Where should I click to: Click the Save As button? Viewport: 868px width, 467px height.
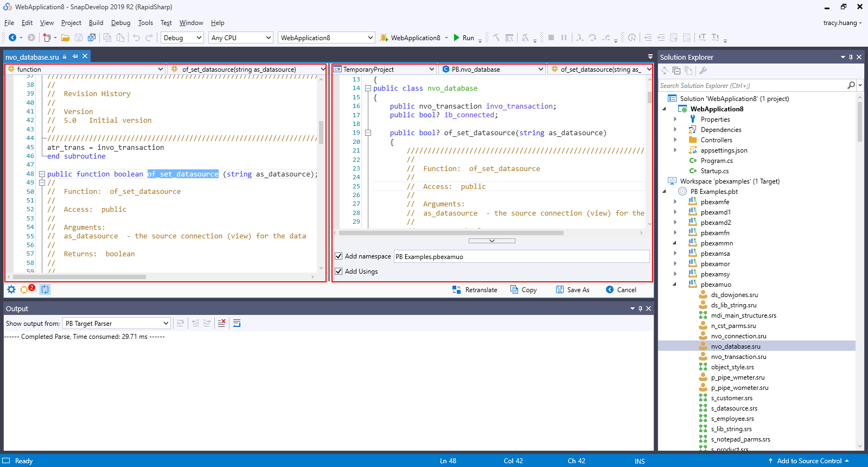click(x=573, y=290)
